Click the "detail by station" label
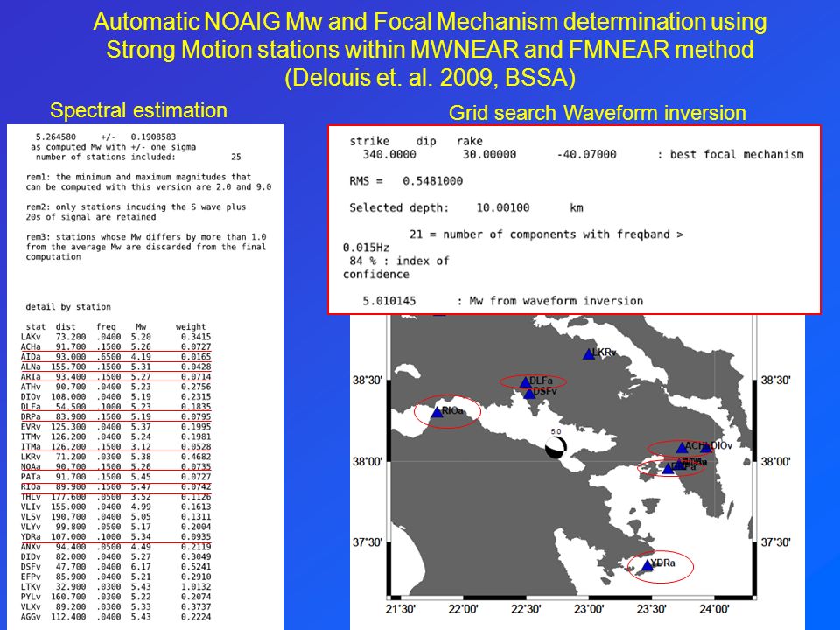 click(x=68, y=307)
